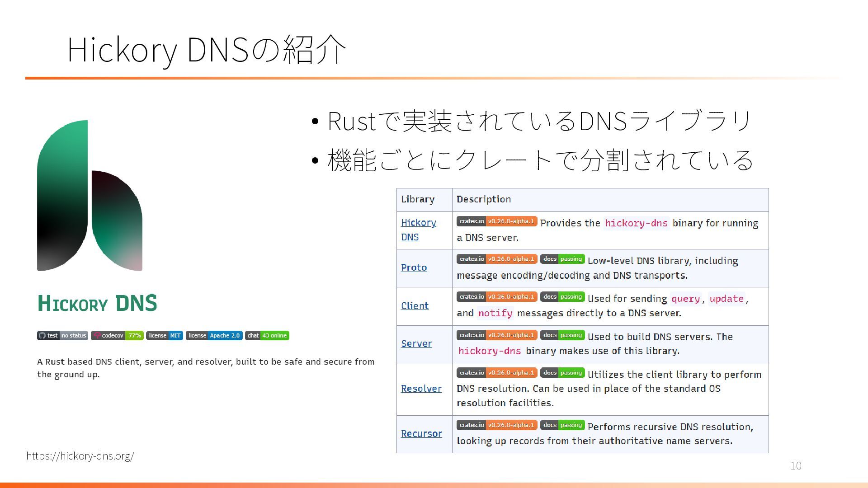This screenshot has height=488, width=868.
Task: Open the Server library link
Action: (x=416, y=344)
